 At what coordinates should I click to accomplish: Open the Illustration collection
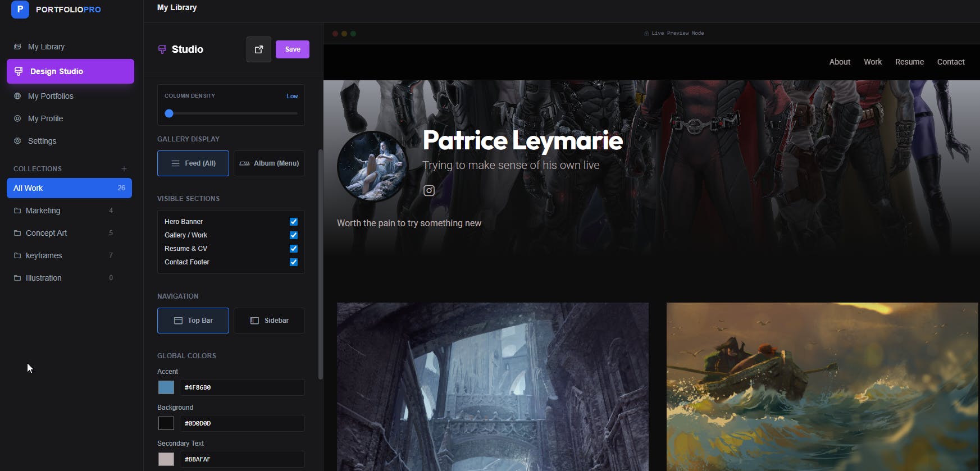pyautogui.click(x=69, y=278)
